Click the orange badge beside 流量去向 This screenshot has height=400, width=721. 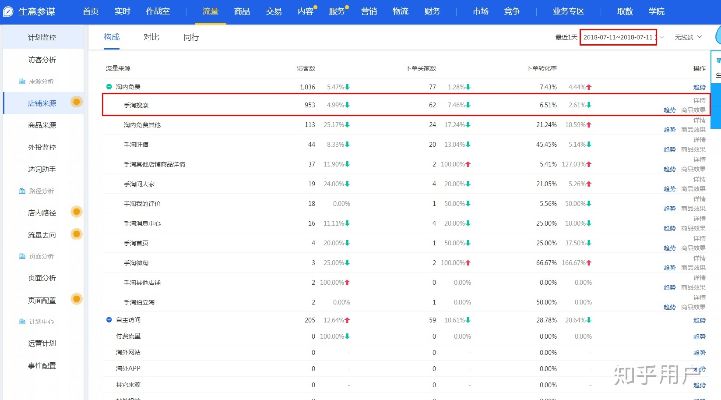[x=76, y=234]
